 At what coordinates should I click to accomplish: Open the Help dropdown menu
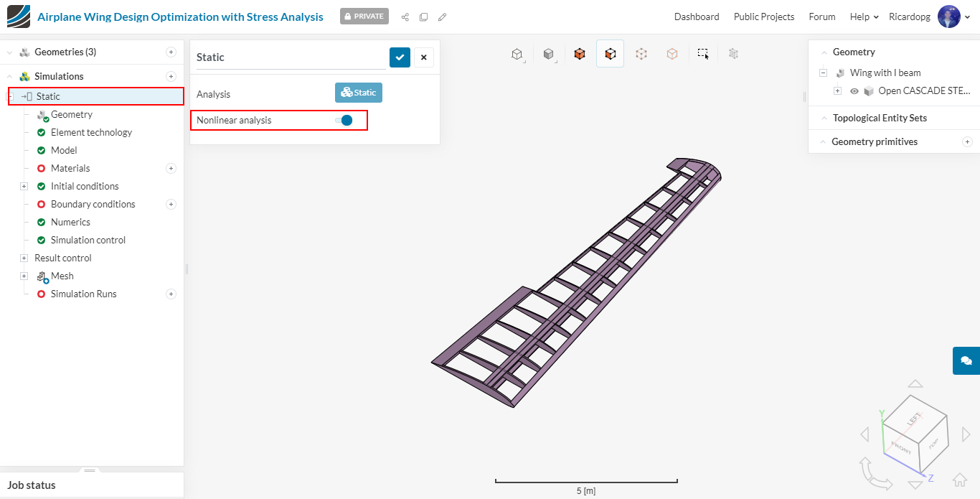(x=864, y=17)
